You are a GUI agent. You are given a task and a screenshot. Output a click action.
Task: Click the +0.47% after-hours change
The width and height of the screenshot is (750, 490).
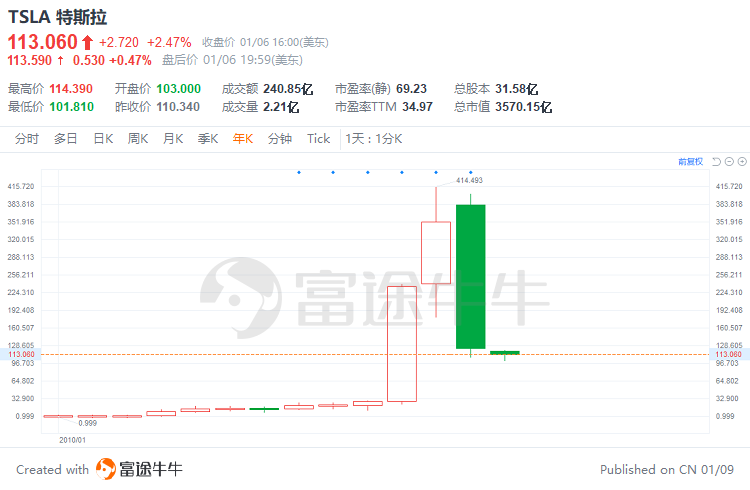pos(131,60)
